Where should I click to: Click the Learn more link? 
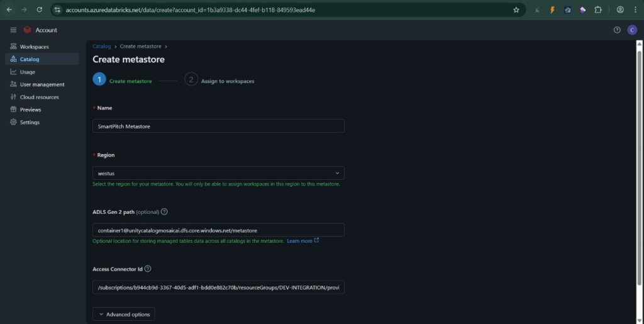tap(299, 241)
